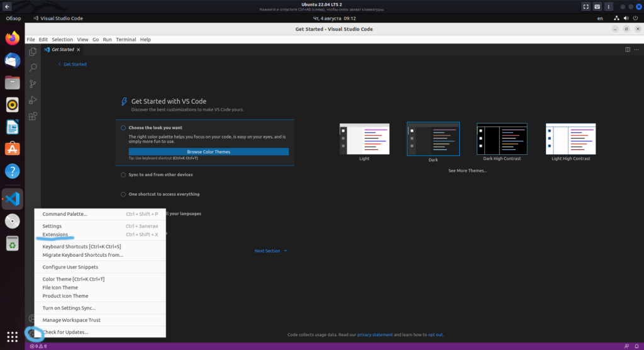Open the Run and Debug icon
The image size is (644, 350).
click(33, 100)
